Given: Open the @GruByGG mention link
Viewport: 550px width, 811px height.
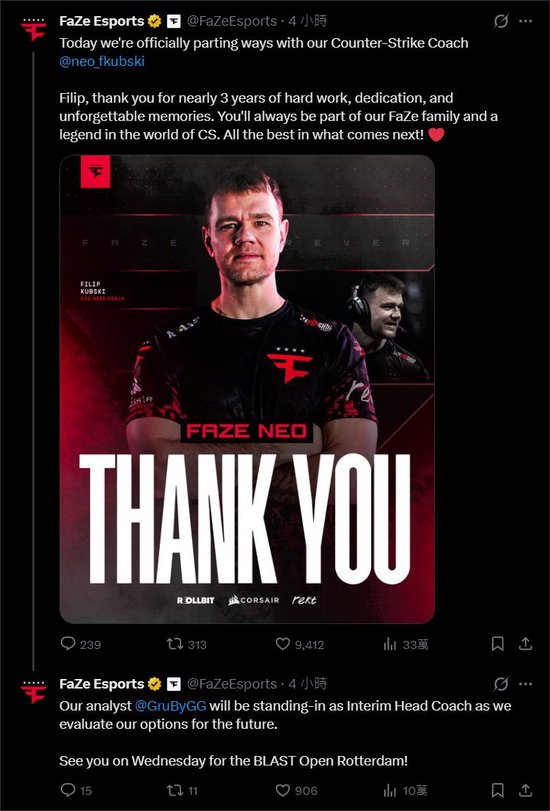Looking at the screenshot, I should [170, 706].
